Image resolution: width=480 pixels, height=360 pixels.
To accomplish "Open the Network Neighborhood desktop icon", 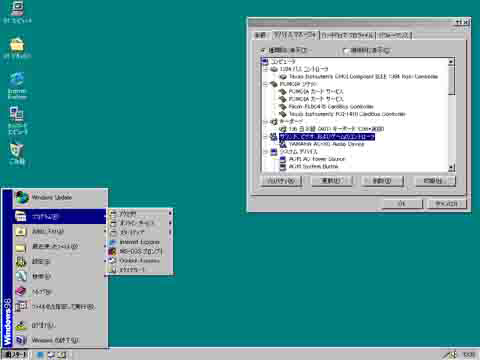I will click(x=17, y=120).
